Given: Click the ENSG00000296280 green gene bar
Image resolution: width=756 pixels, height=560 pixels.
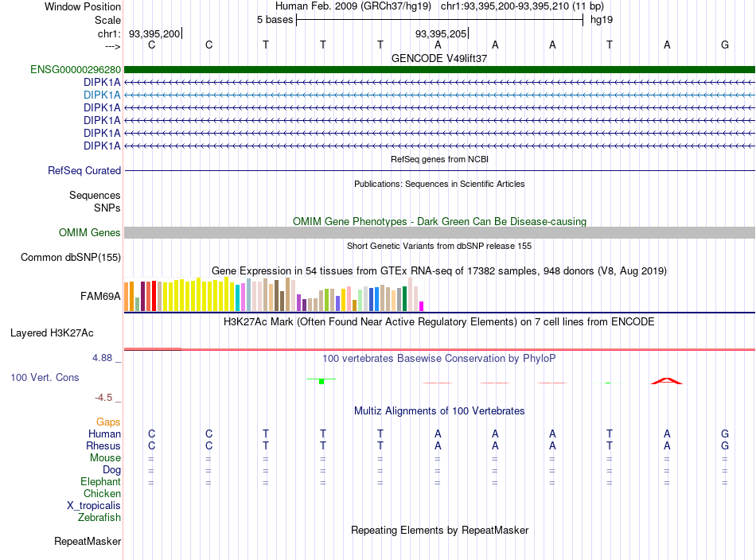Looking at the screenshot, I should point(439,69).
